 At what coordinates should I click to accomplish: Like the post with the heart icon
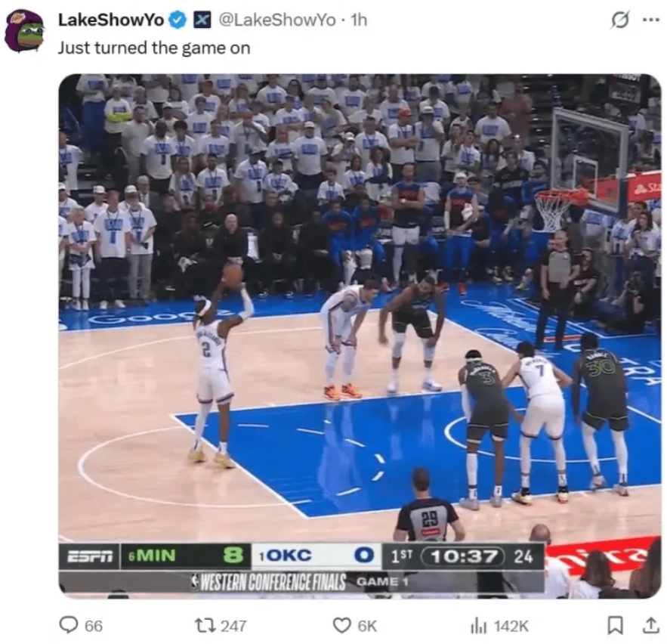(x=341, y=625)
